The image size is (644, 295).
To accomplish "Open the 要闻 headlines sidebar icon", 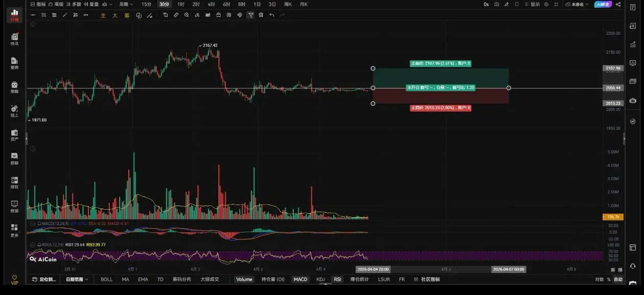I will [14, 63].
